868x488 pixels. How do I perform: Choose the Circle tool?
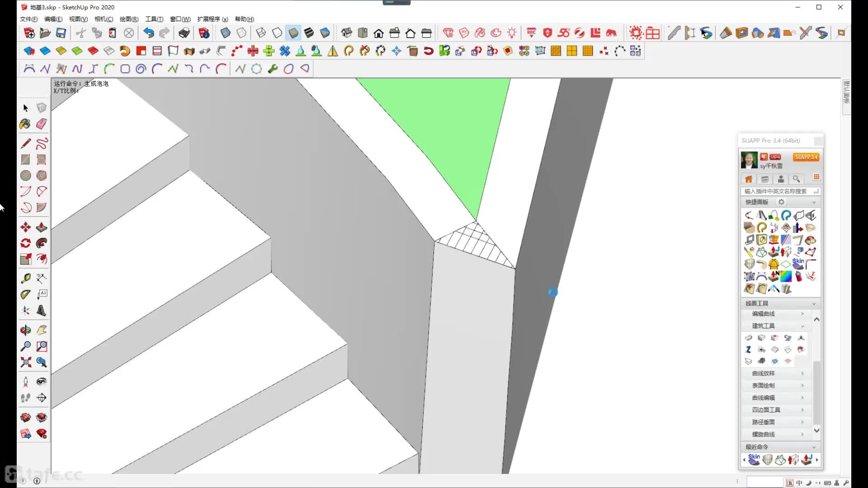coord(25,175)
